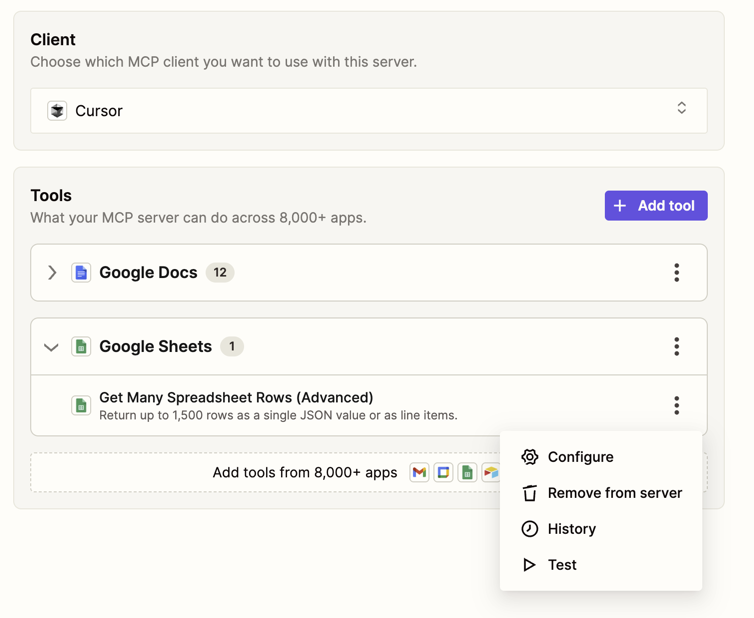This screenshot has width=754, height=618.
Task: Click 'Choose which MCP client' description text
Action: click(x=224, y=62)
